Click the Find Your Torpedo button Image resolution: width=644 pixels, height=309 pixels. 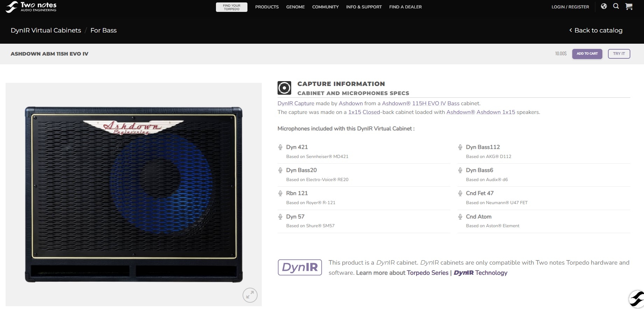pos(232,7)
